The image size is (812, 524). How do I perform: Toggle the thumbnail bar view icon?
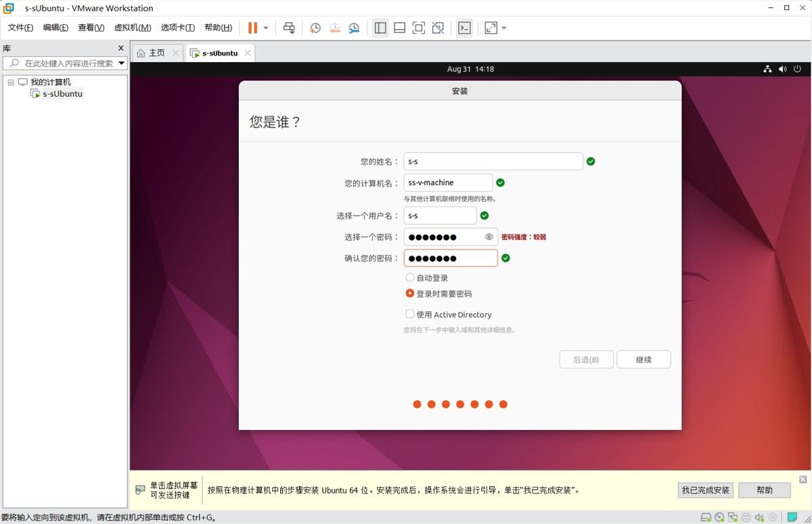point(399,28)
